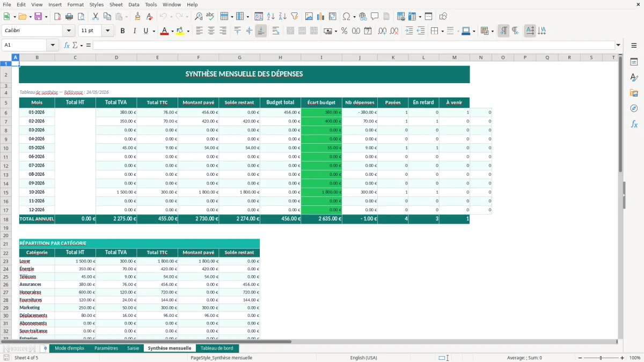
Task: Toggle Bold formatting
Action: [123, 31]
